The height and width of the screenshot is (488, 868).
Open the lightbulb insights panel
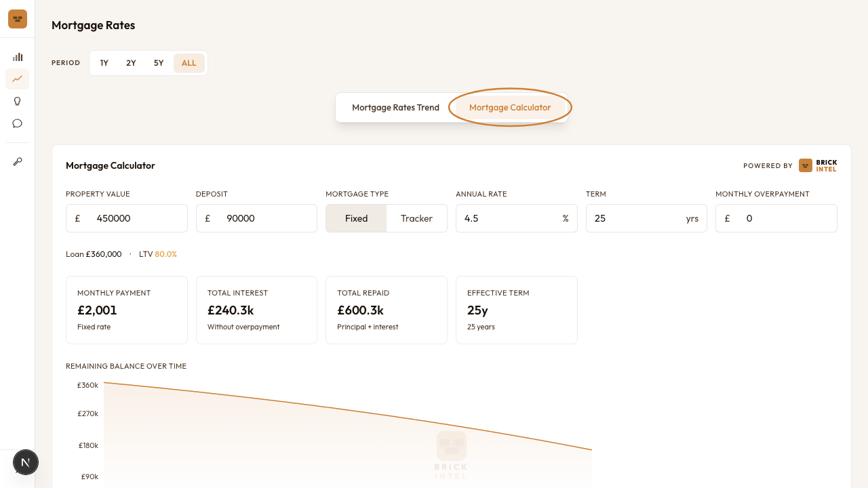coord(18,101)
